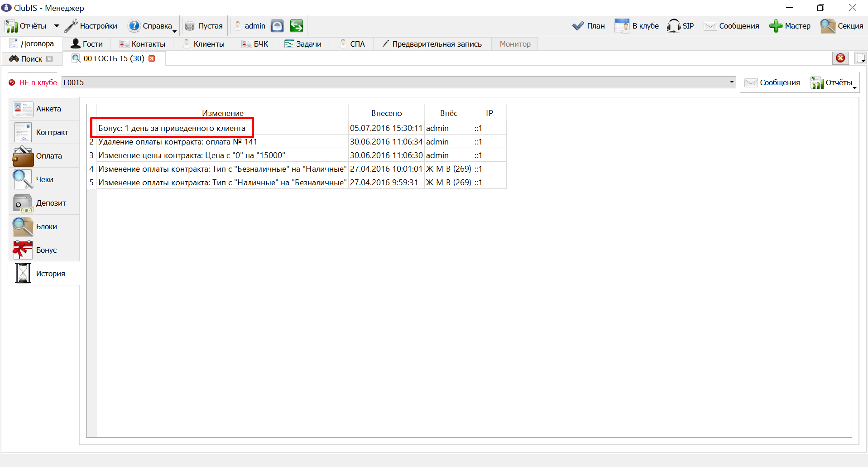Open the window list dropdown icon
This screenshot has height=467, width=868.
point(860,58)
